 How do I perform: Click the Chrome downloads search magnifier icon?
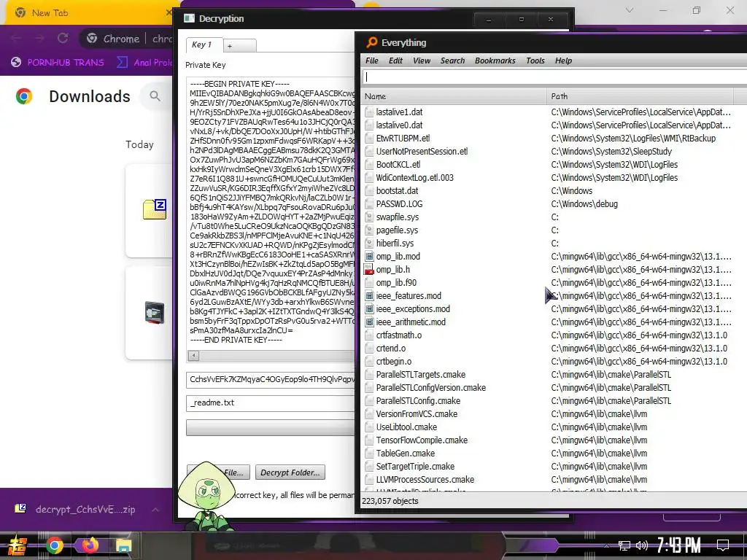155,96
